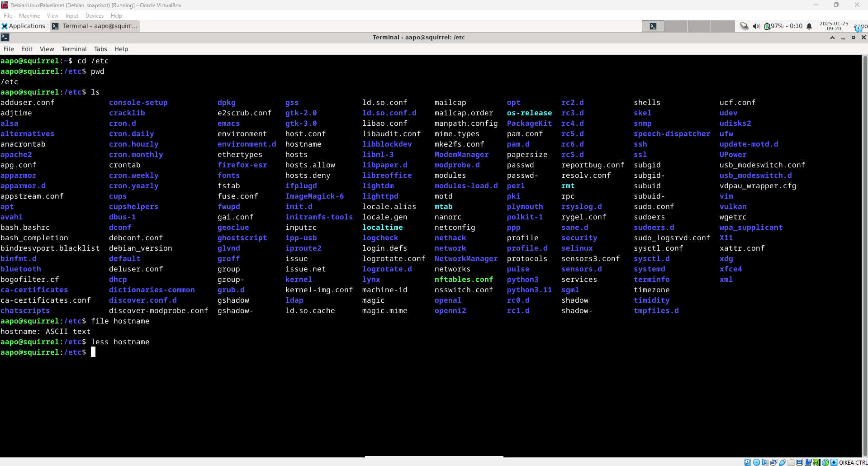Click the VirtualBox optical disc status icon
The width and height of the screenshot is (868, 466).
click(x=756, y=462)
